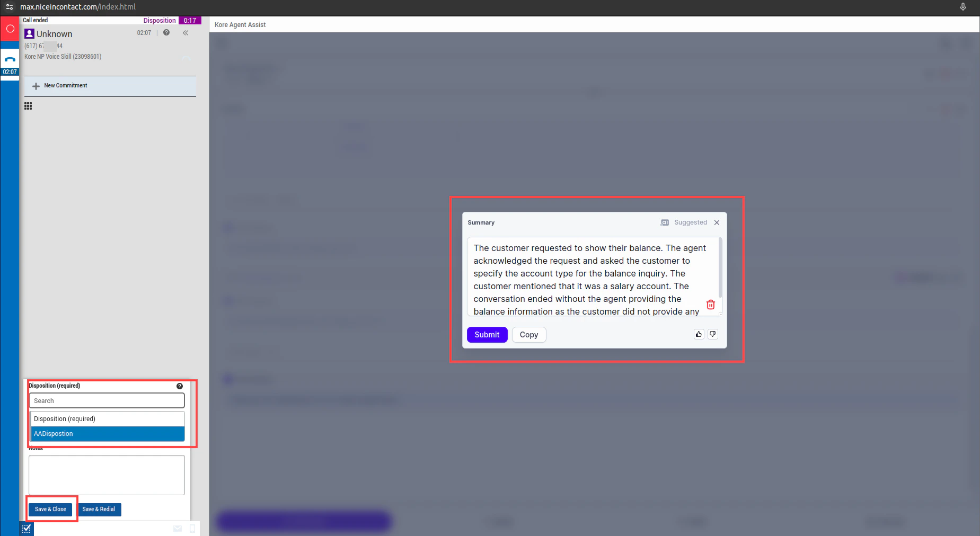Give the summary a thumbs down

pos(713,334)
